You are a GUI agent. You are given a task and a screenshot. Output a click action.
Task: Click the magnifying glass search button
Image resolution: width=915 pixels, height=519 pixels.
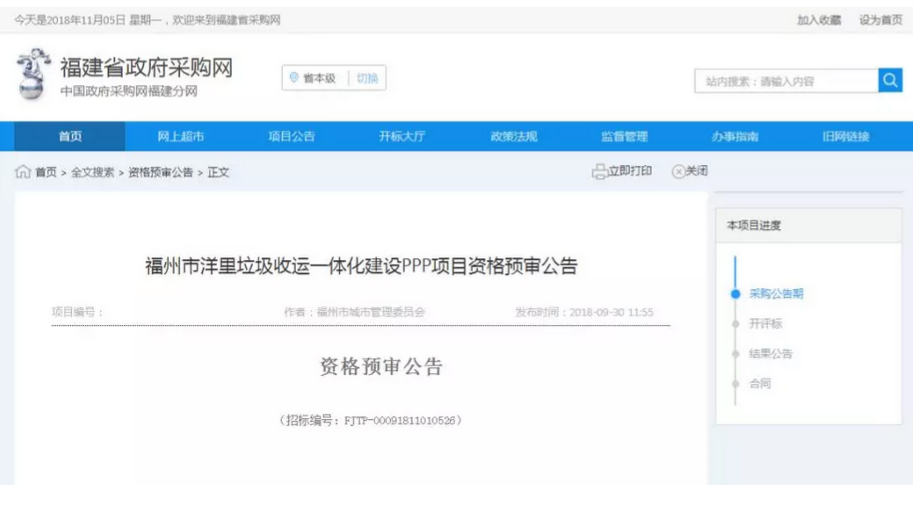[890, 81]
